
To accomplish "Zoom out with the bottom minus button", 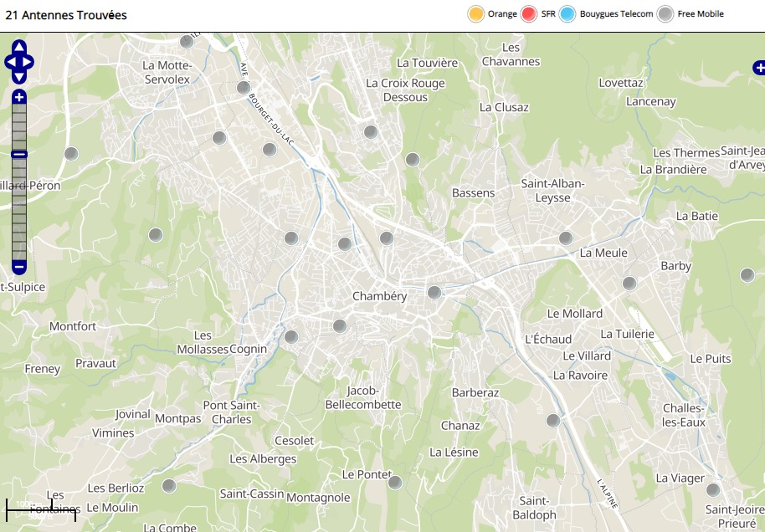I will tap(19, 268).
